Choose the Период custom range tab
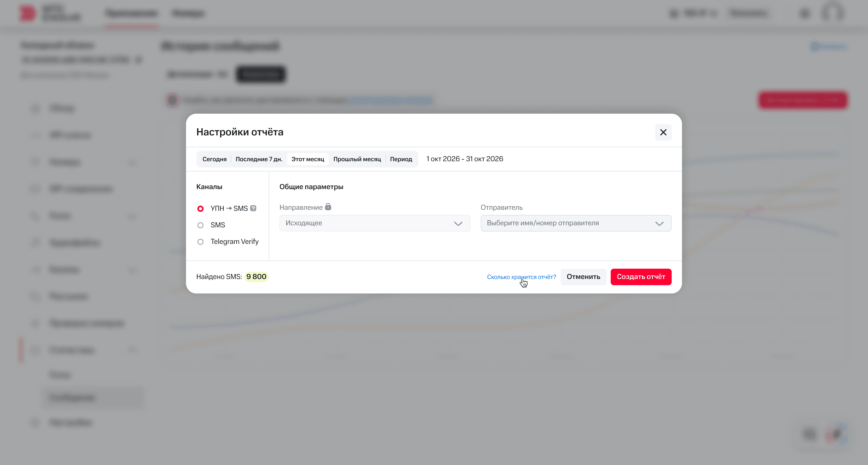 click(x=401, y=159)
